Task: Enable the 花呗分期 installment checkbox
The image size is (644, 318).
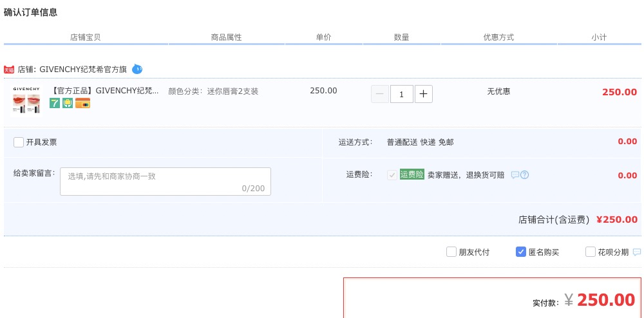Action: [591, 252]
